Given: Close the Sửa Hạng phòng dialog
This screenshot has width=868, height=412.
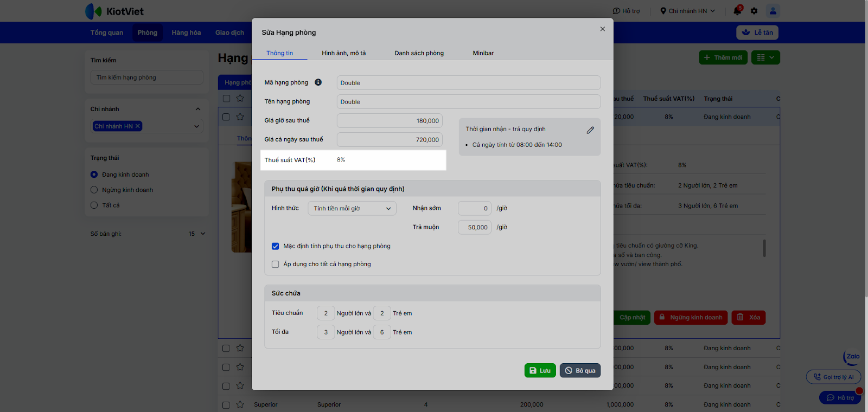Looking at the screenshot, I should point(602,29).
